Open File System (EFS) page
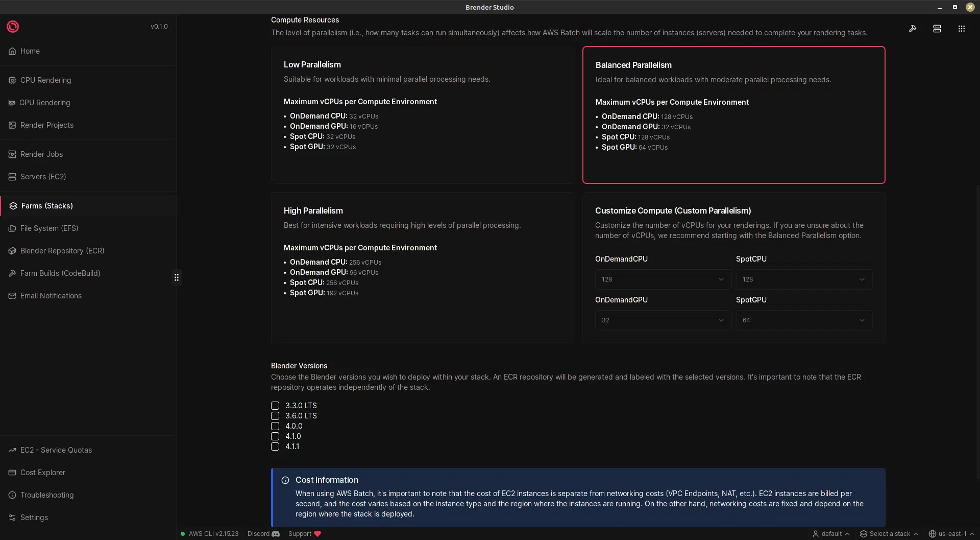The height and width of the screenshot is (540, 980). coord(49,228)
